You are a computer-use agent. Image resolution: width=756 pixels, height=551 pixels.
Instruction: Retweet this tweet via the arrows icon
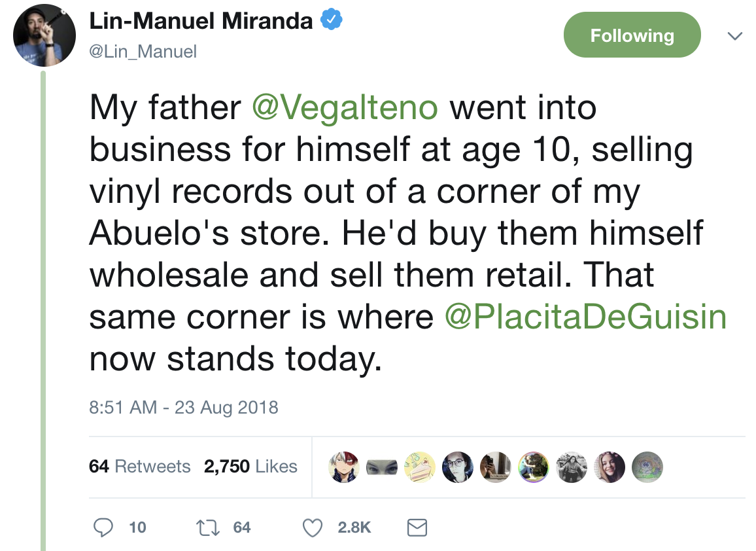pyautogui.click(x=208, y=527)
